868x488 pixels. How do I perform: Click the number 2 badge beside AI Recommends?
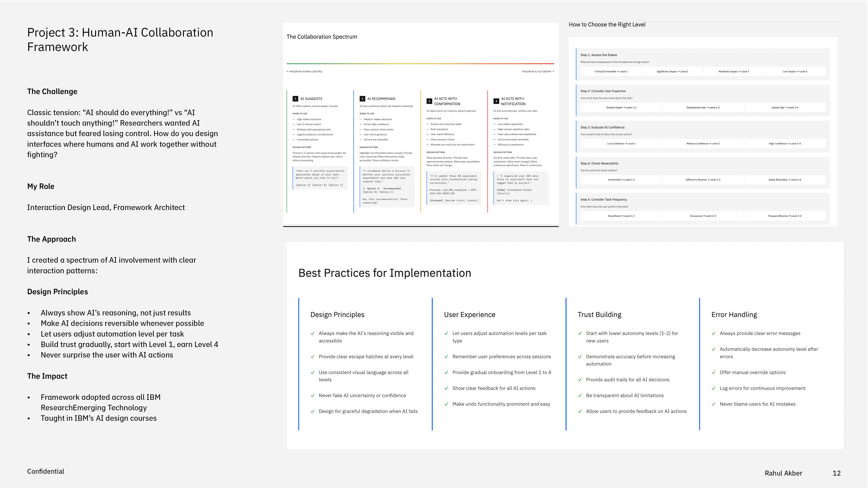[x=362, y=99]
